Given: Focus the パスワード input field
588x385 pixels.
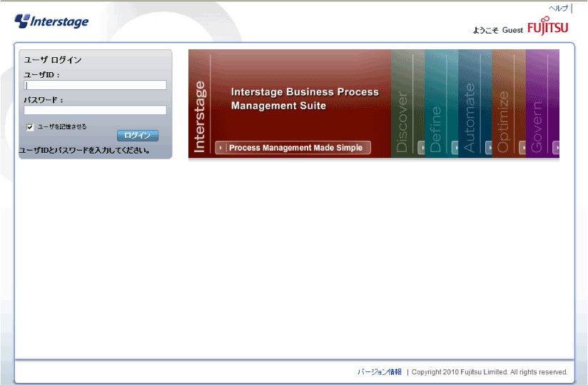Looking at the screenshot, I should [x=95, y=110].
